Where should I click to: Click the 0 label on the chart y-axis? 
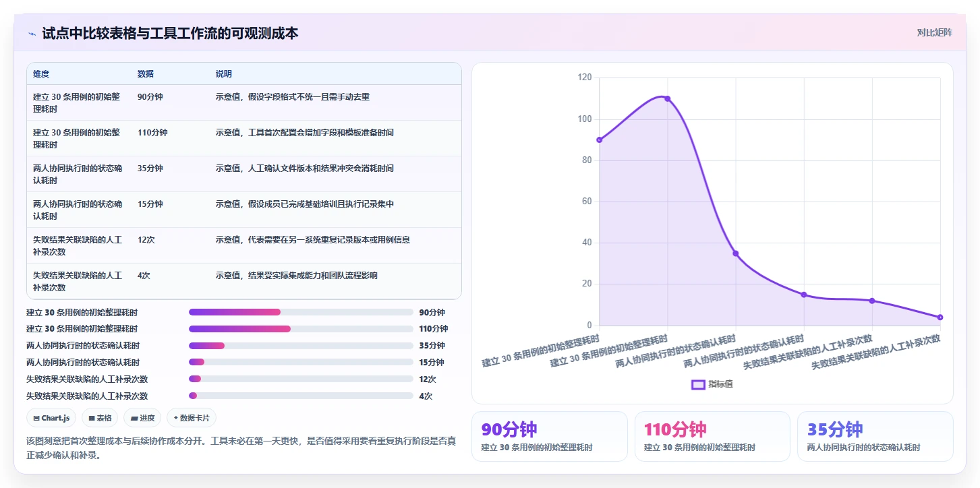pos(589,326)
